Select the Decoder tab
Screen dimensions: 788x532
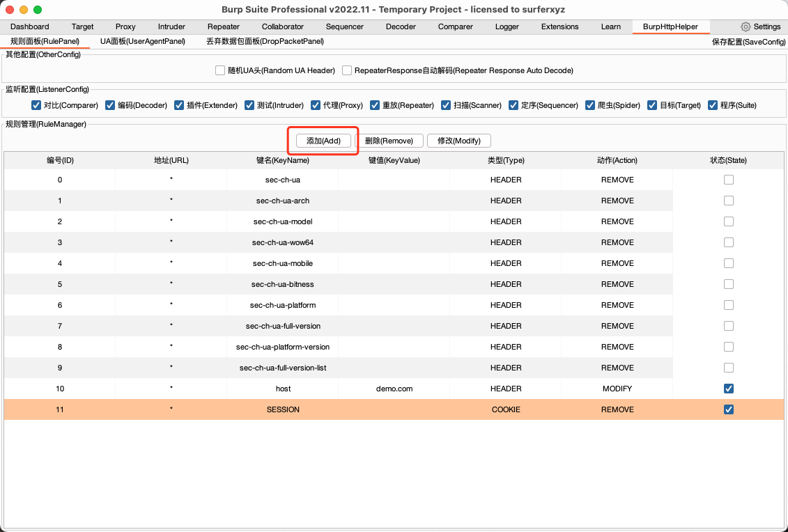(401, 26)
